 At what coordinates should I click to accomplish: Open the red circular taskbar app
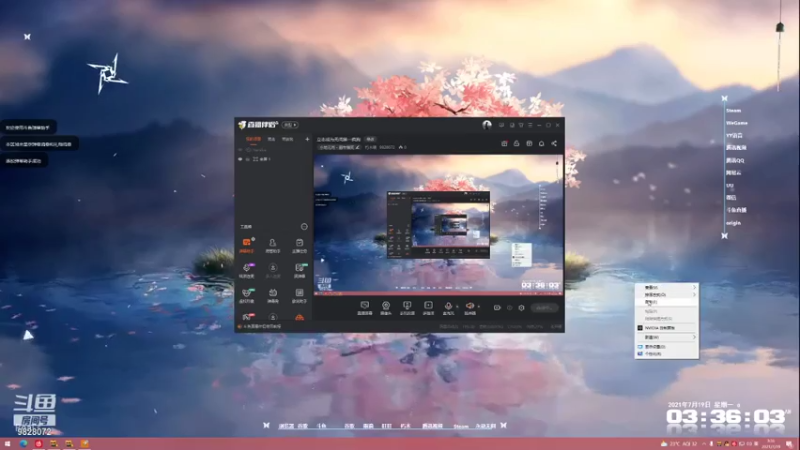(x=38, y=444)
